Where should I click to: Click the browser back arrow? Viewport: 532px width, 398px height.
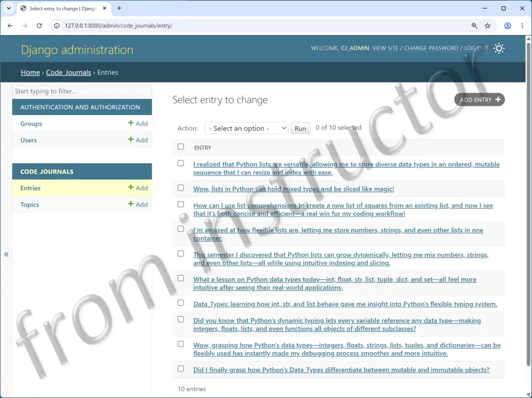(10, 26)
